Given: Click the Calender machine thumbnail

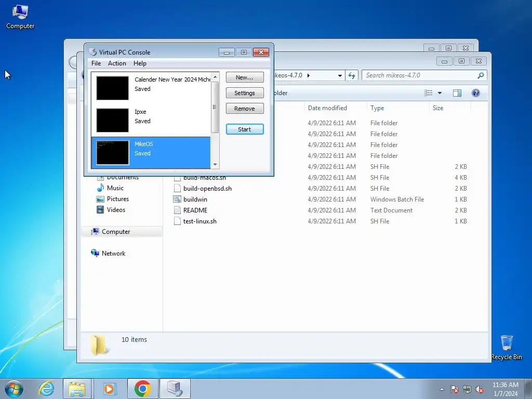Looking at the screenshot, I should click(x=112, y=88).
